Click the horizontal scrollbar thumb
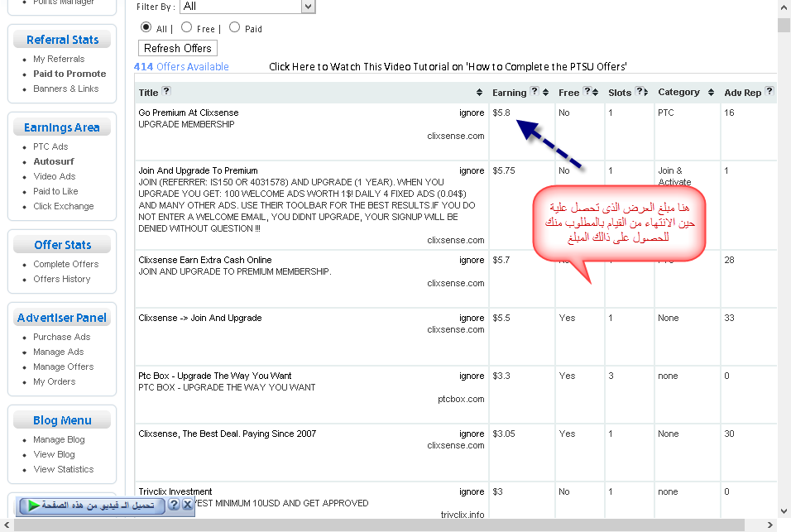791x532 pixels. tap(379, 525)
